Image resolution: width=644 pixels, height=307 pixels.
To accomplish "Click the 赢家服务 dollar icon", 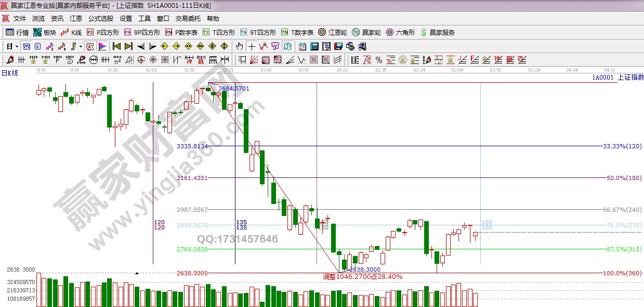I will pos(437,32).
